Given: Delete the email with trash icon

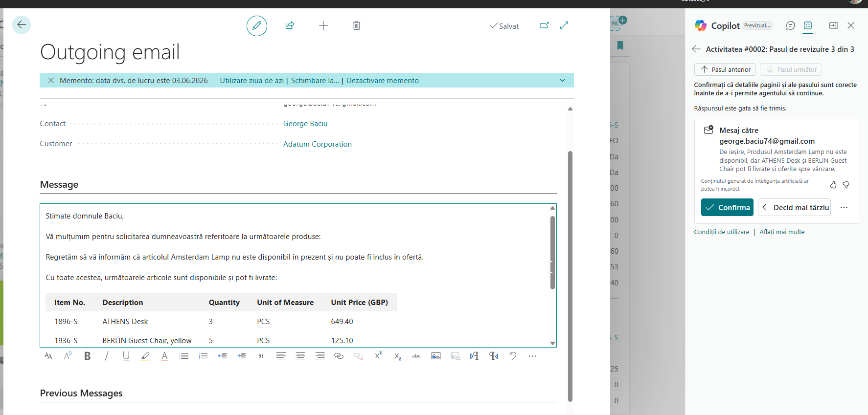Looking at the screenshot, I should click(x=357, y=25).
